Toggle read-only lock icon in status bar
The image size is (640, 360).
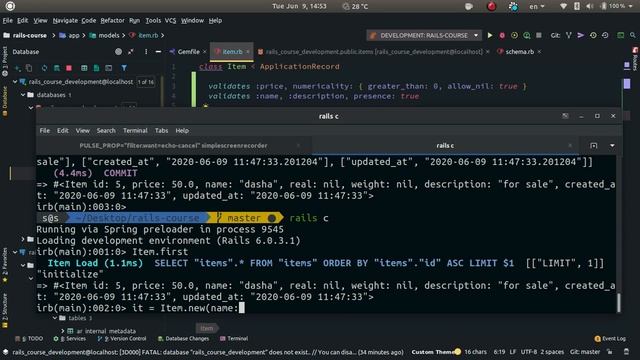click(609, 352)
